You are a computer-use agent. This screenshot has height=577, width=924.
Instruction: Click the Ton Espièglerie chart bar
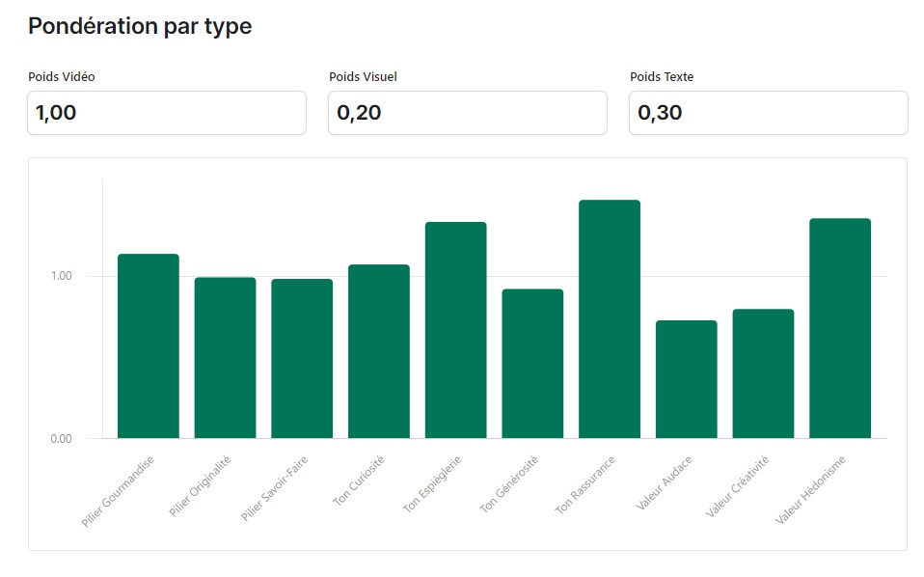(455, 330)
